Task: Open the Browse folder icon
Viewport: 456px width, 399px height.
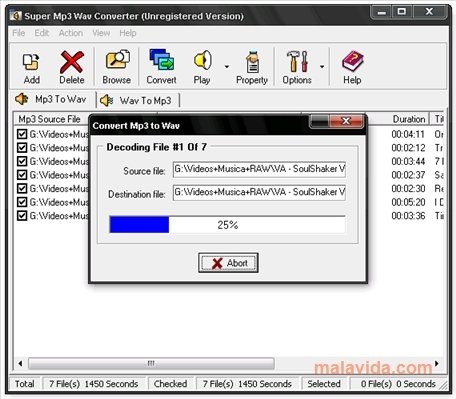Action: click(x=117, y=60)
